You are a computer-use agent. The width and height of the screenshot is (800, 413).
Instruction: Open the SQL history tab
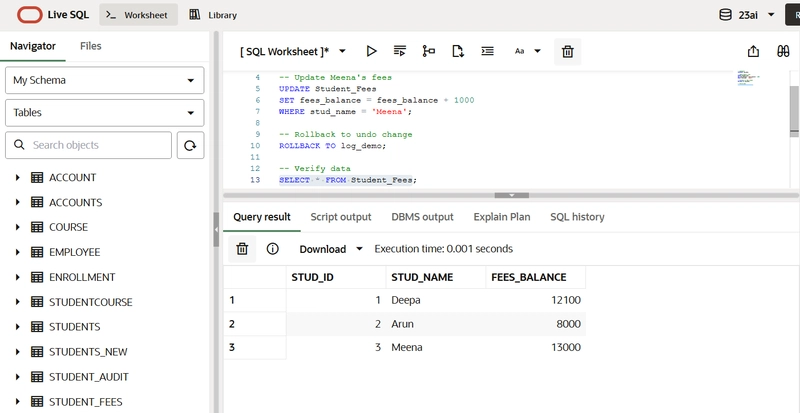pyautogui.click(x=577, y=216)
